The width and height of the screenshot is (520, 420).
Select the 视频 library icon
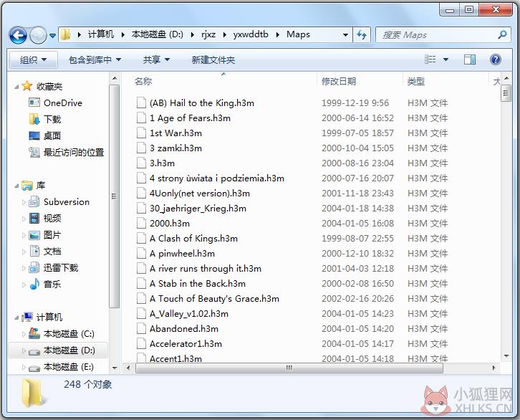point(34,219)
